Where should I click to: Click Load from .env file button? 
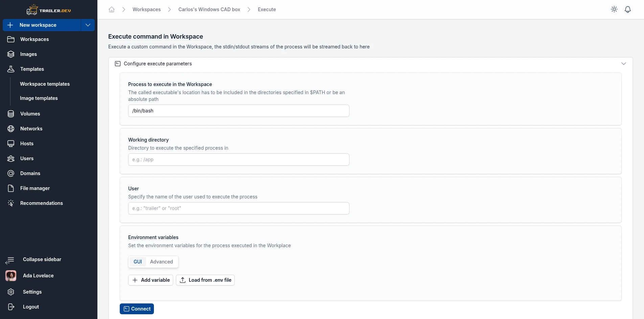(x=205, y=280)
